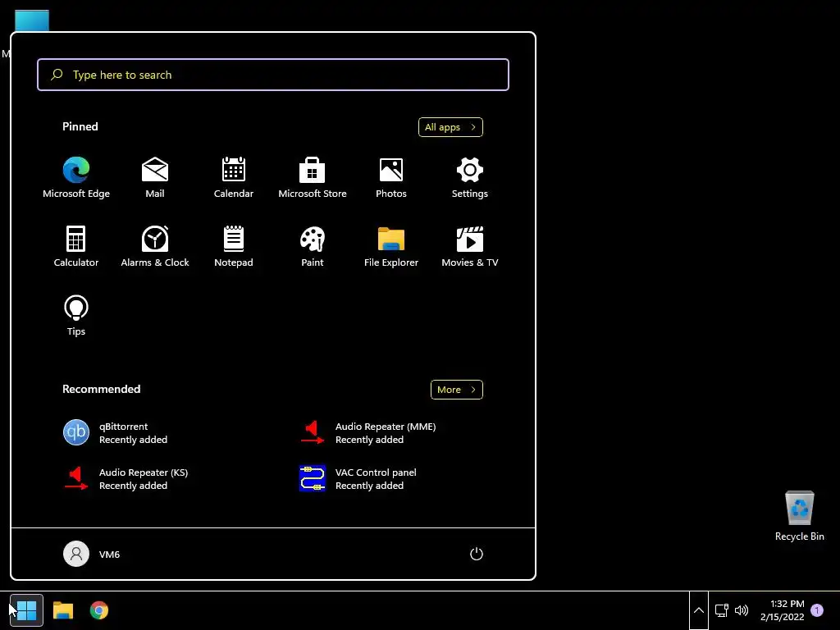Open Settings from pinned apps
This screenshot has width=840, height=630.
point(470,178)
